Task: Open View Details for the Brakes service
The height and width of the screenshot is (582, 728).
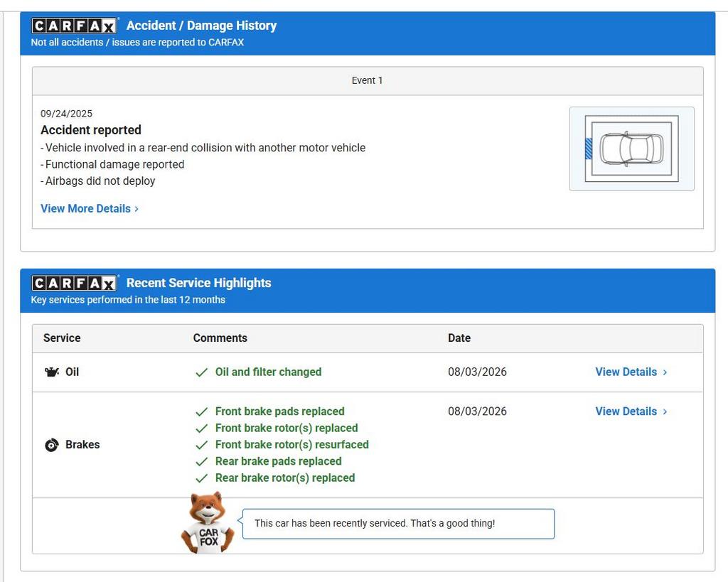Action: tap(631, 411)
